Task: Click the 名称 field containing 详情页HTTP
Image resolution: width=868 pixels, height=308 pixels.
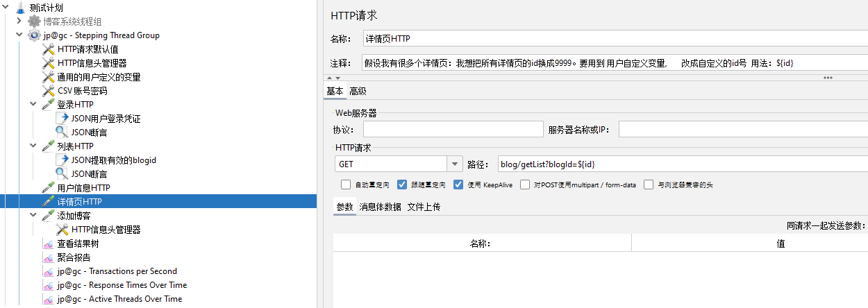Action: pyautogui.click(x=615, y=39)
